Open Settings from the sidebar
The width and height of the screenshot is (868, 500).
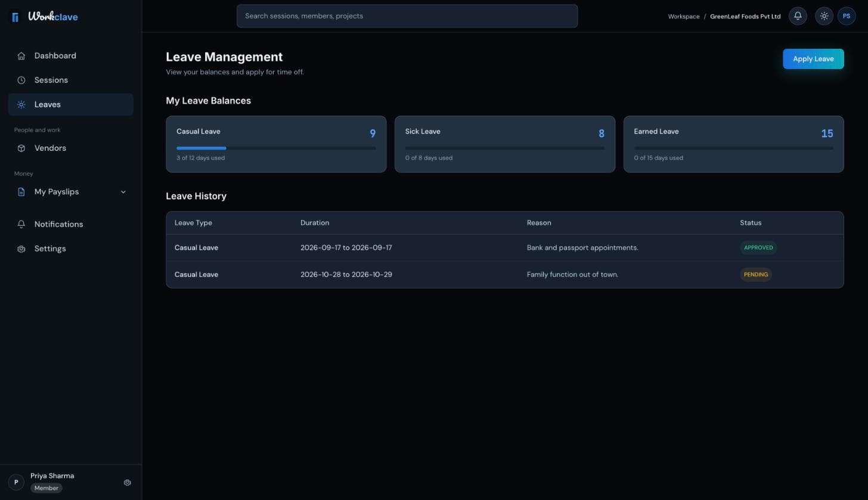click(71, 249)
